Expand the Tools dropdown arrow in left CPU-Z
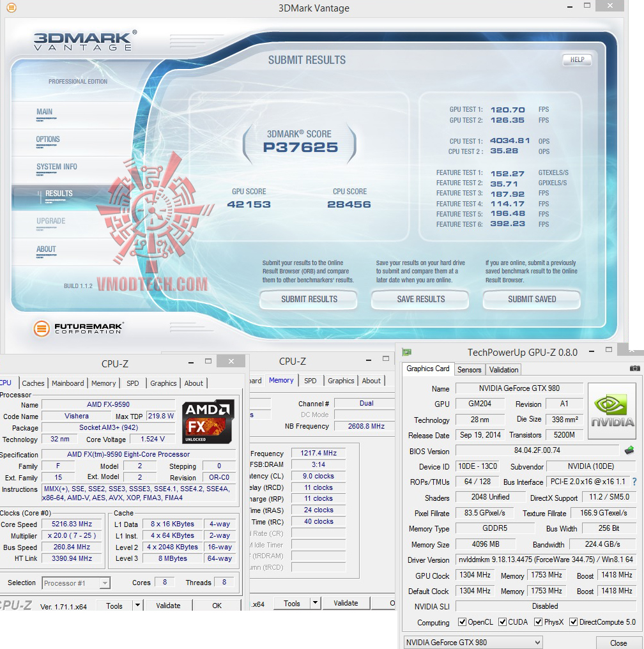Screen dimensions: 644x649 pos(137,605)
